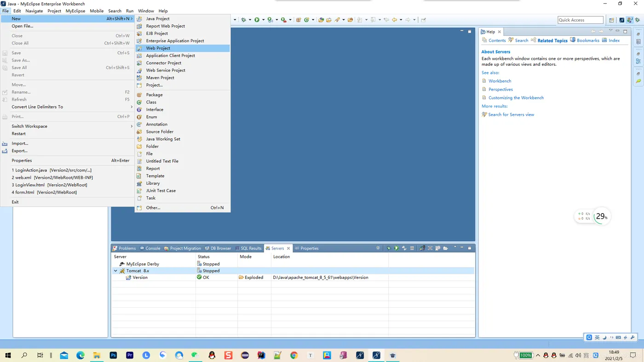Click the Windows Start button
This screenshot has height=362, width=644.
[x=7, y=355]
